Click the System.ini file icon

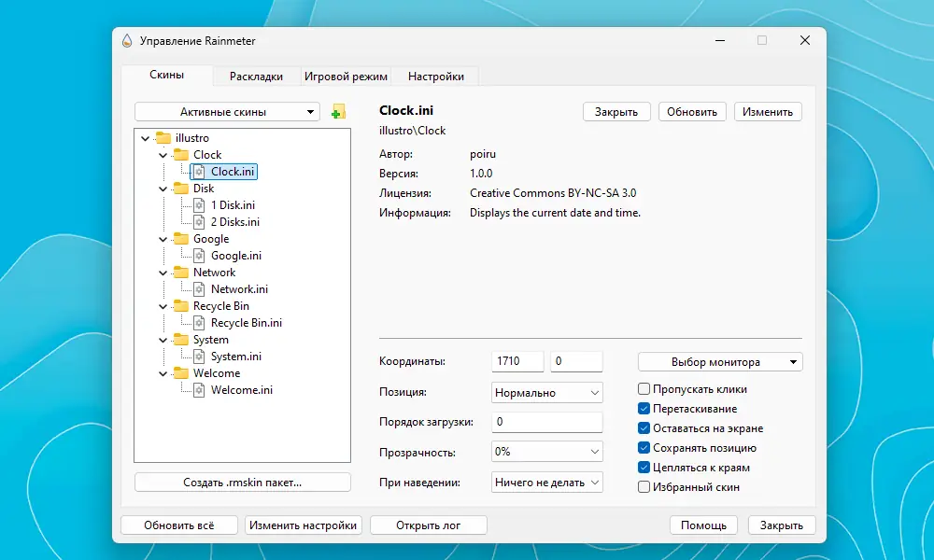(x=199, y=357)
